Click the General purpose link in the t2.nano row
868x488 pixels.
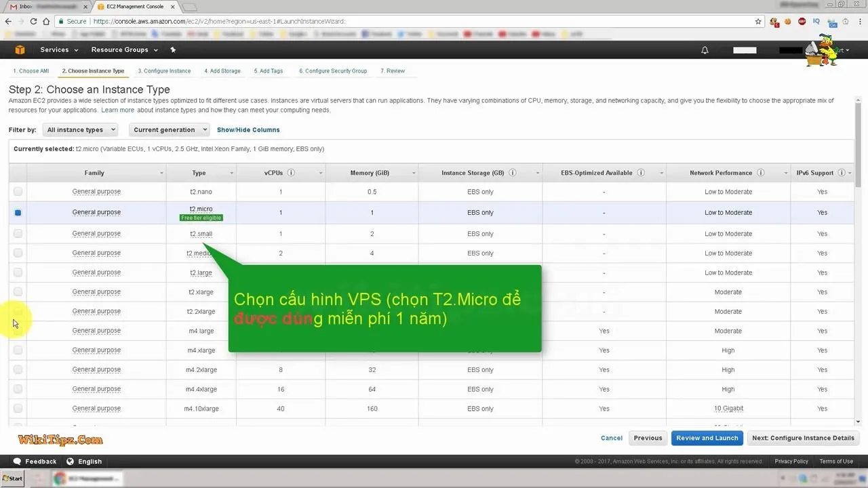96,192
